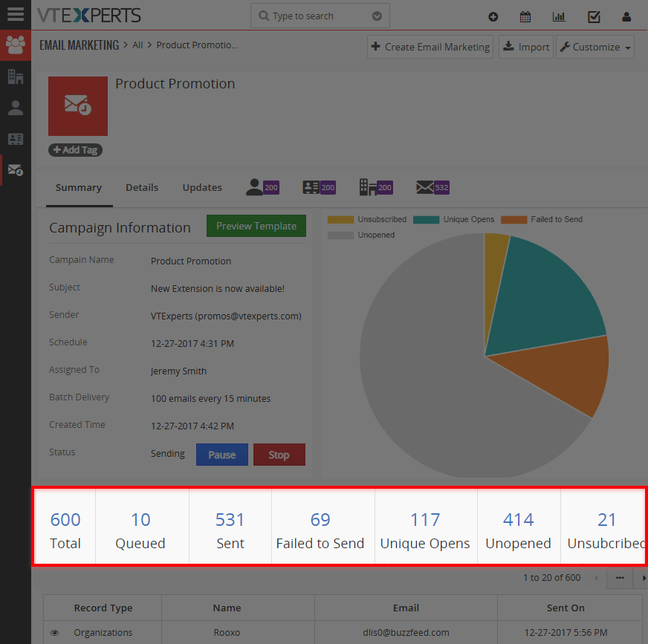Switch to the Summary tab
This screenshot has width=648, height=644.
click(x=79, y=187)
